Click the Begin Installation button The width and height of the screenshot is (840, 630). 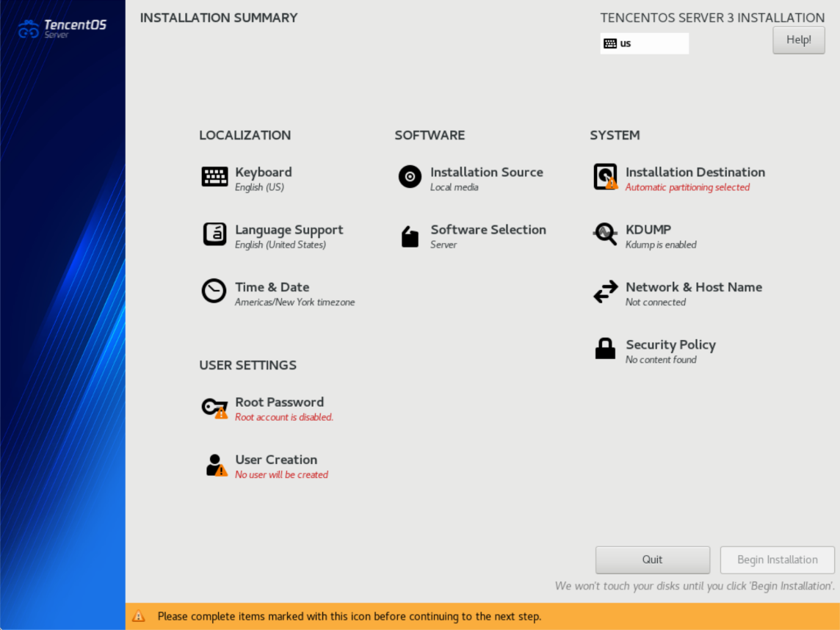point(778,560)
